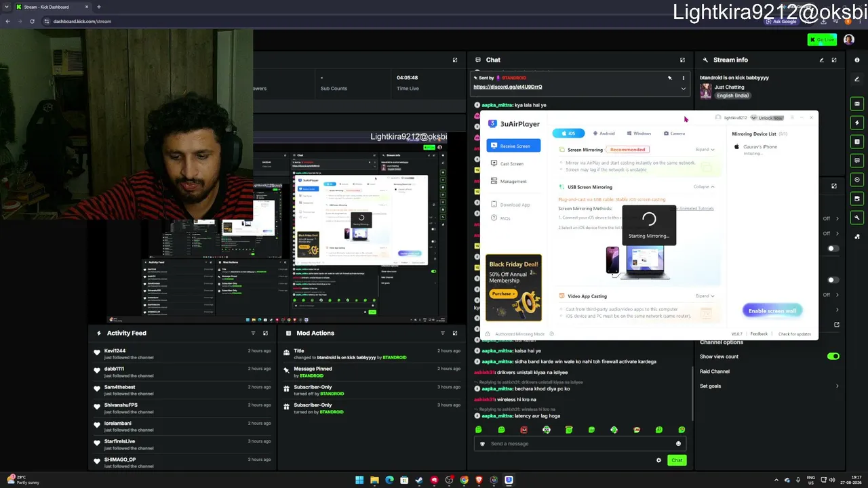The width and height of the screenshot is (868, 488).
Task: Filter the Activity Feed
Action: click(253, 333)
